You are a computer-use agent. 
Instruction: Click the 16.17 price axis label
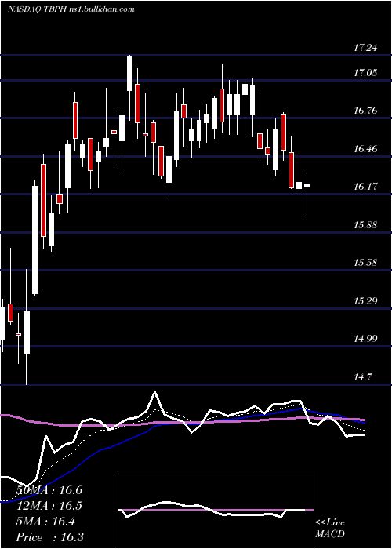(365, 187)
